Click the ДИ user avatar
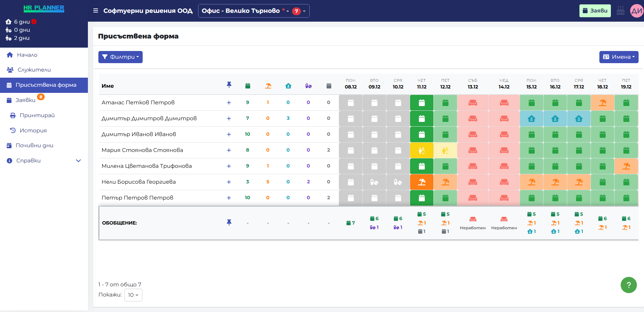This screenshot has width=644, height=312. (x=637, y=10)
